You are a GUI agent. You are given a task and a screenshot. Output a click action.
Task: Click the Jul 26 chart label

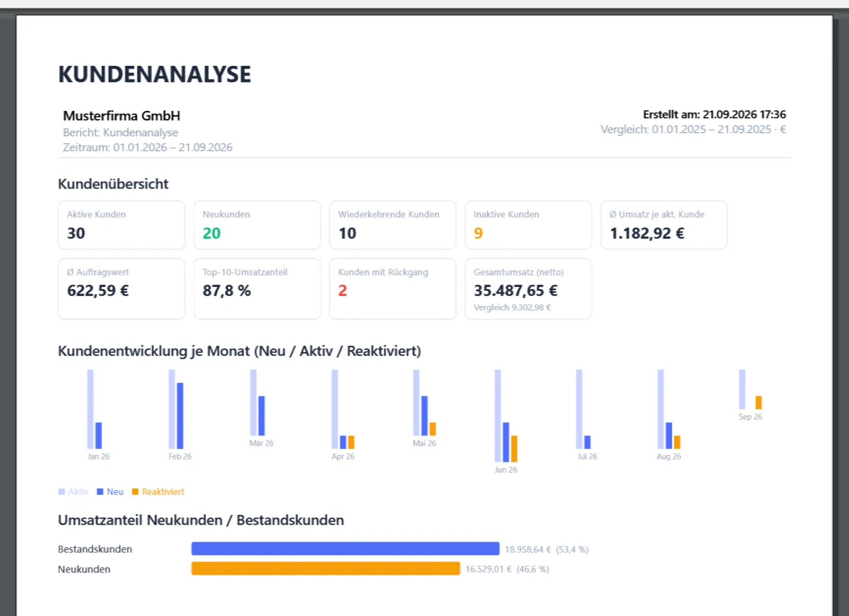pos(587,456)
